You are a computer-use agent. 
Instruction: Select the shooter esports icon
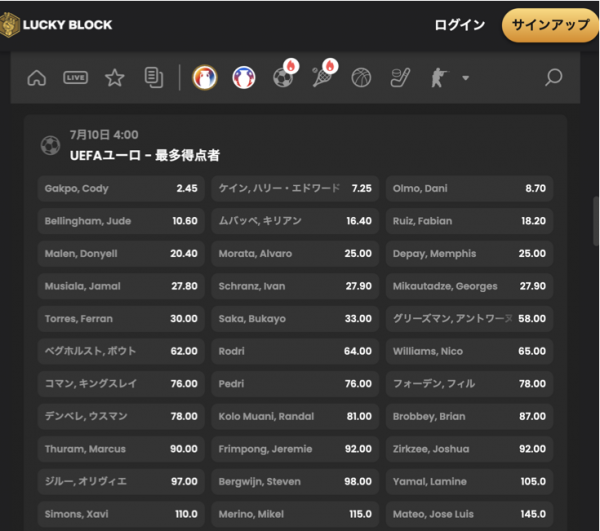tap(439, 78)
